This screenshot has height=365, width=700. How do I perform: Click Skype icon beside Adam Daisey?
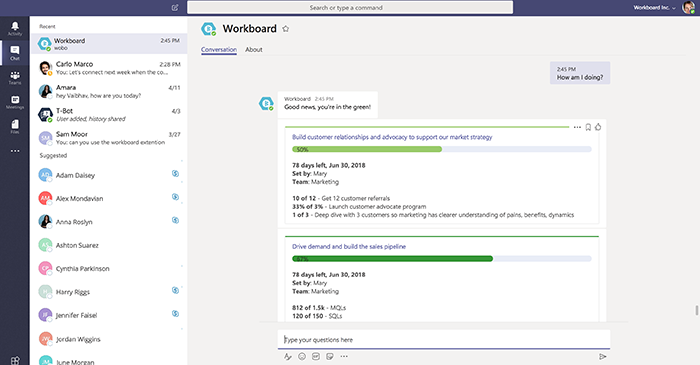tap(175, 174)
